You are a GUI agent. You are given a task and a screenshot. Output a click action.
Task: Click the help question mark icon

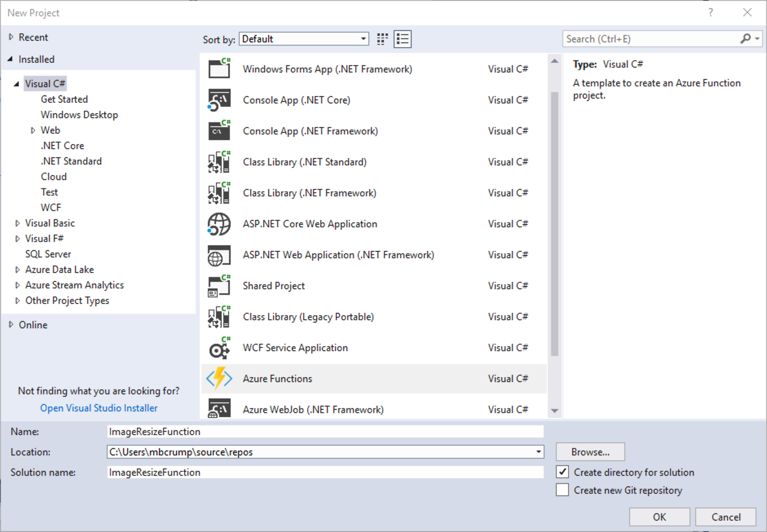[x=711, y=12]
